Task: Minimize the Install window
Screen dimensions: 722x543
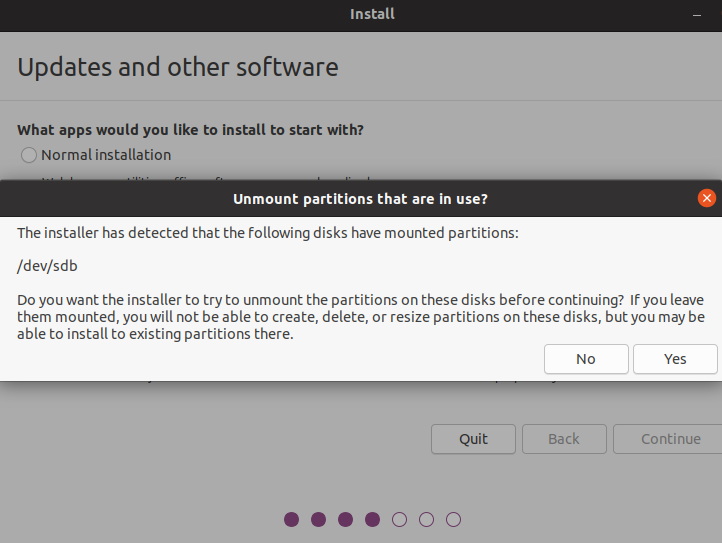Action: pyautogui.click(x=697, y=15)
